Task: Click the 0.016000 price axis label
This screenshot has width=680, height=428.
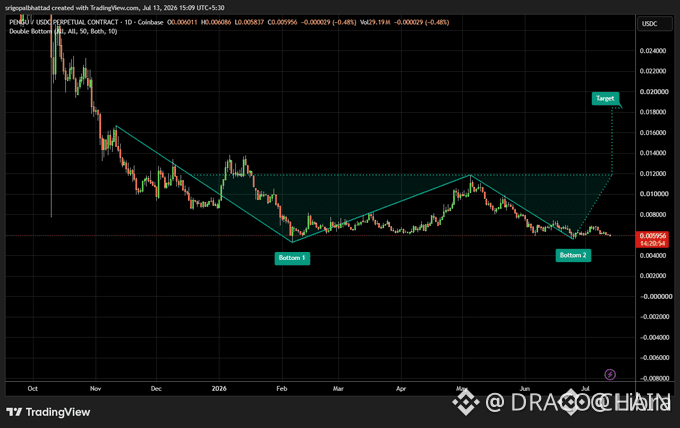Action: click(x=653, y=133)
